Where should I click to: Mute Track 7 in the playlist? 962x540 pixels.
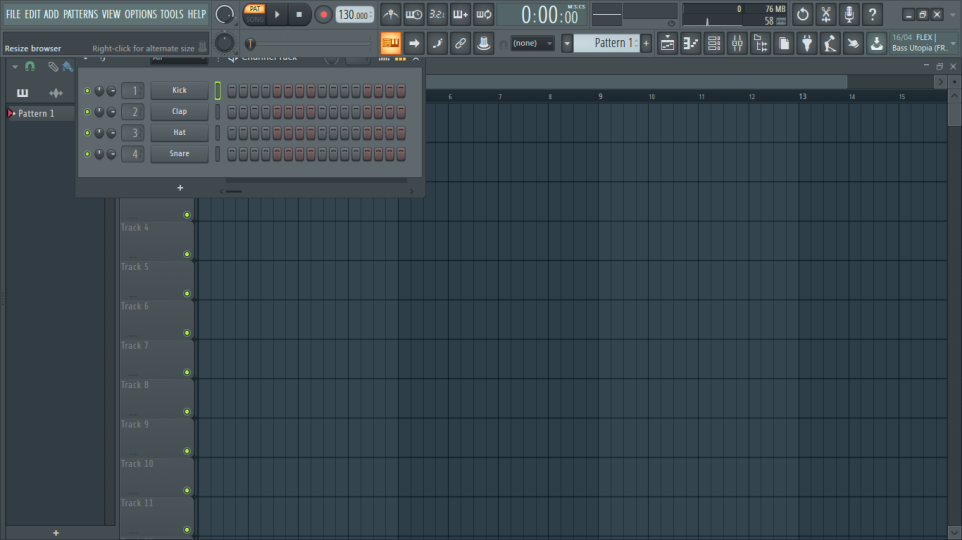187,372
